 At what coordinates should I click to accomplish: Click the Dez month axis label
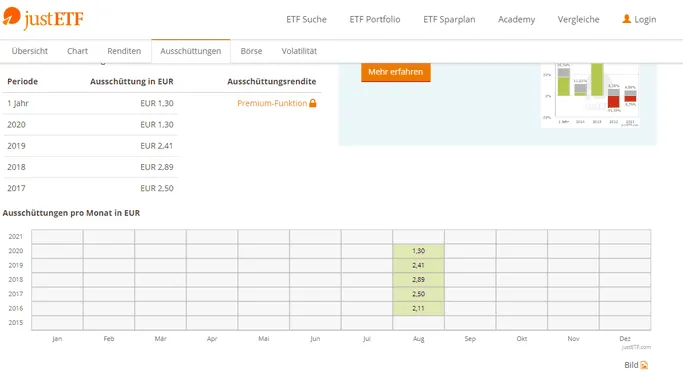pyautogui.click(x=625, y=338)
